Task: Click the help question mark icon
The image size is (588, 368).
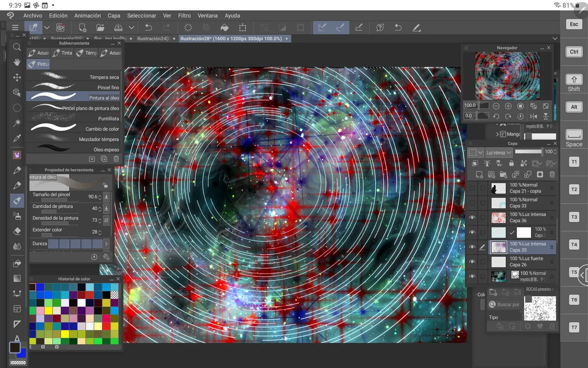Action: click(x=380, y=28)
